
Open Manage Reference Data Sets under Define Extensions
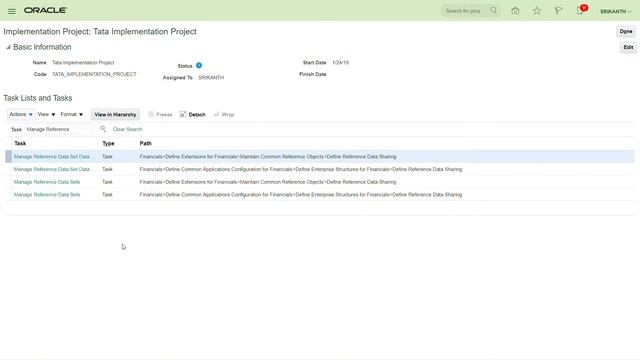pos(47,182)
